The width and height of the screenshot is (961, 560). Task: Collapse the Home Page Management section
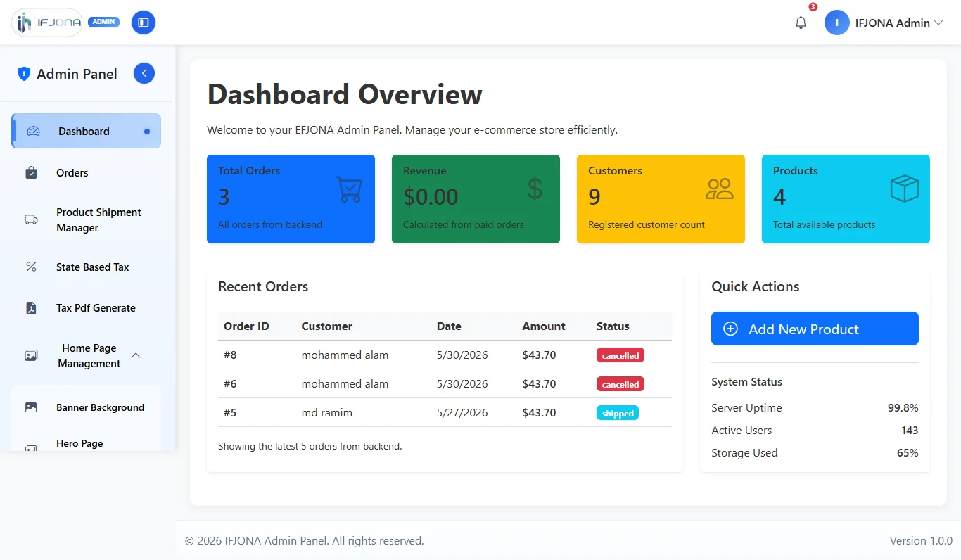[136, 355]
